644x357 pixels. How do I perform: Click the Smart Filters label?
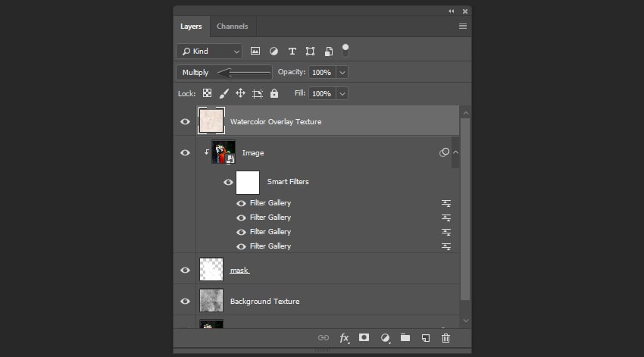[x=288, y=182]
